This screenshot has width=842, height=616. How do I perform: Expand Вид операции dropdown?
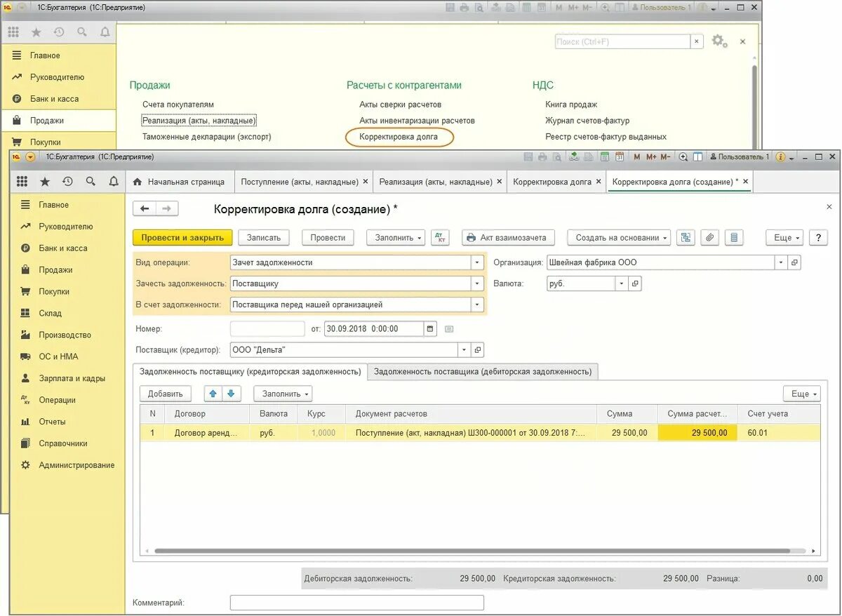coord(478,262)
